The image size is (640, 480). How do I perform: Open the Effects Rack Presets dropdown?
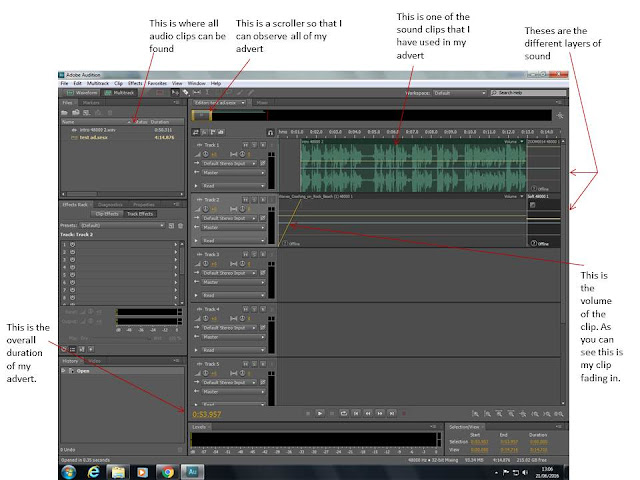pyautogui.click(x=122, y=225)
